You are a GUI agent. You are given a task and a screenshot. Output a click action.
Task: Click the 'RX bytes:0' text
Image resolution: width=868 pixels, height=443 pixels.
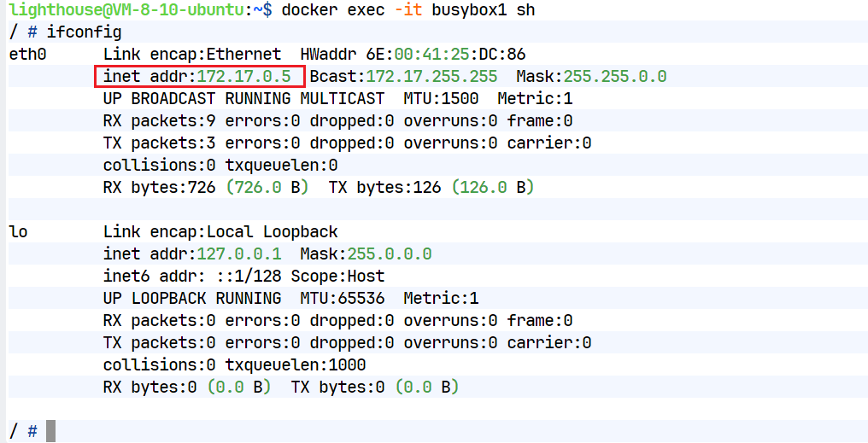pyautogui.click(x=150, y=388)
